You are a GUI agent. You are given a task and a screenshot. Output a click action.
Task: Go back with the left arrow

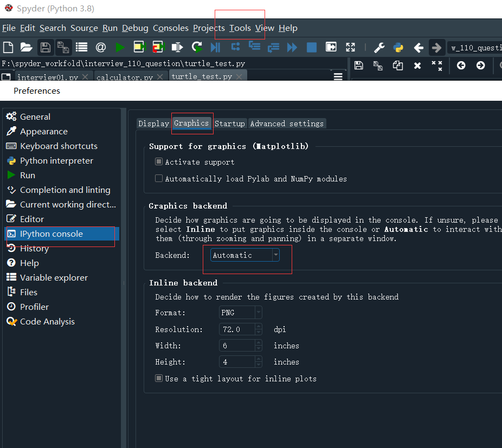coord(419,48)
